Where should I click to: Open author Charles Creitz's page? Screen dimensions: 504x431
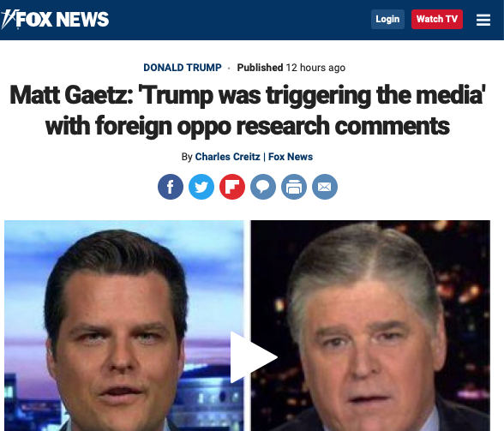[228, 157]
